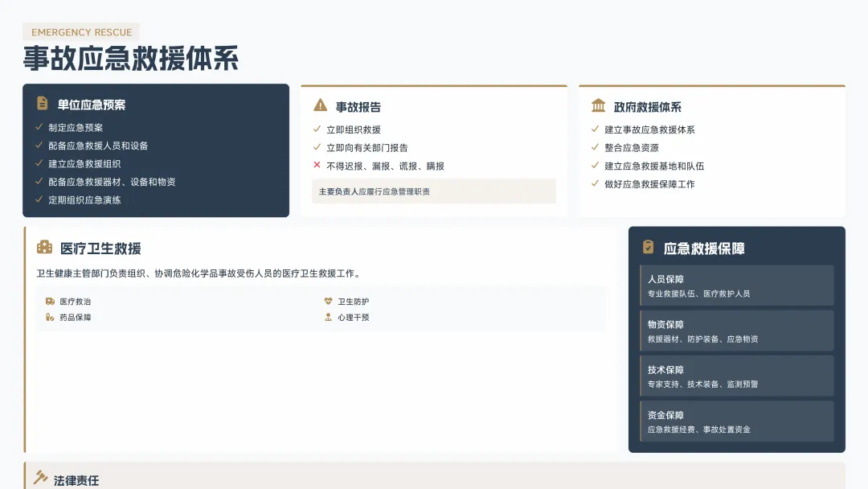Click the text 立即组织救援
The image size is (868, 489).
353,129
